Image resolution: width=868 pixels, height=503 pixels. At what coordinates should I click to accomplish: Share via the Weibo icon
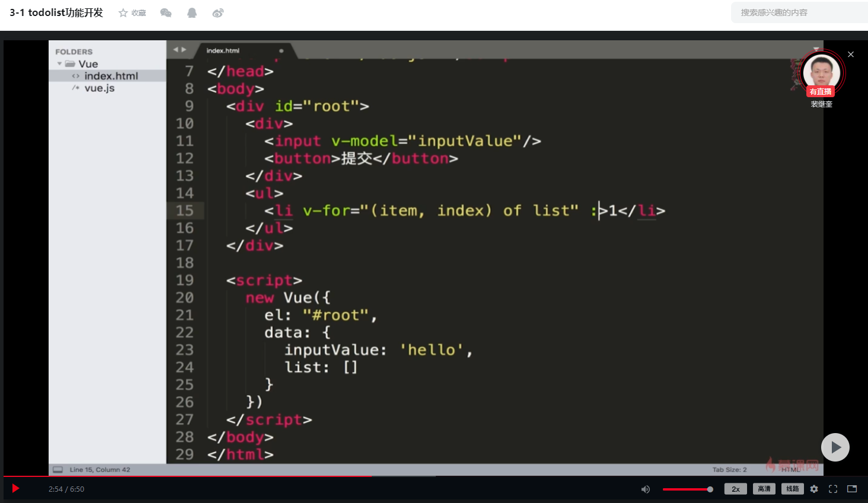point(218,13)
